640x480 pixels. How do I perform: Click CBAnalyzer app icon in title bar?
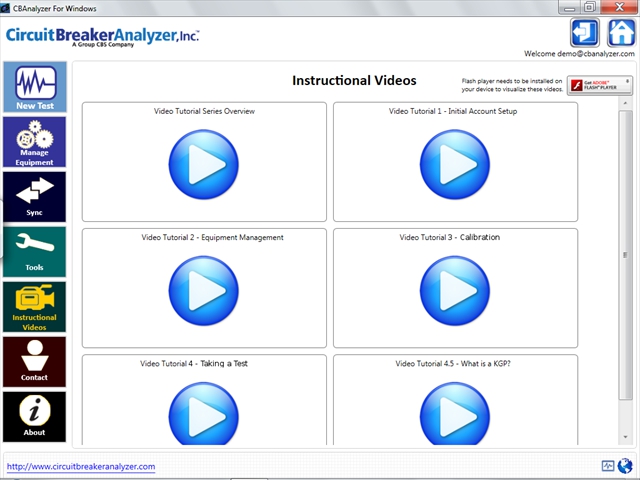[x=5, y=8]
